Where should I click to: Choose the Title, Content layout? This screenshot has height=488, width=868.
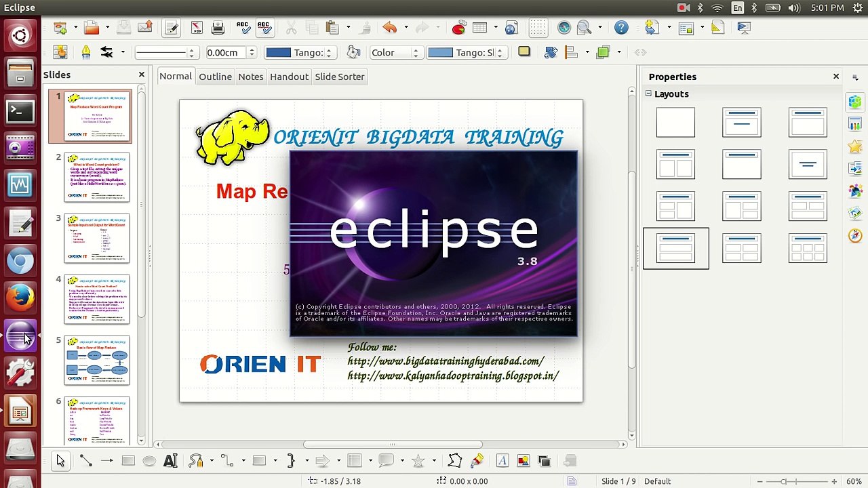pyautogui.click(x=808, y=122)
